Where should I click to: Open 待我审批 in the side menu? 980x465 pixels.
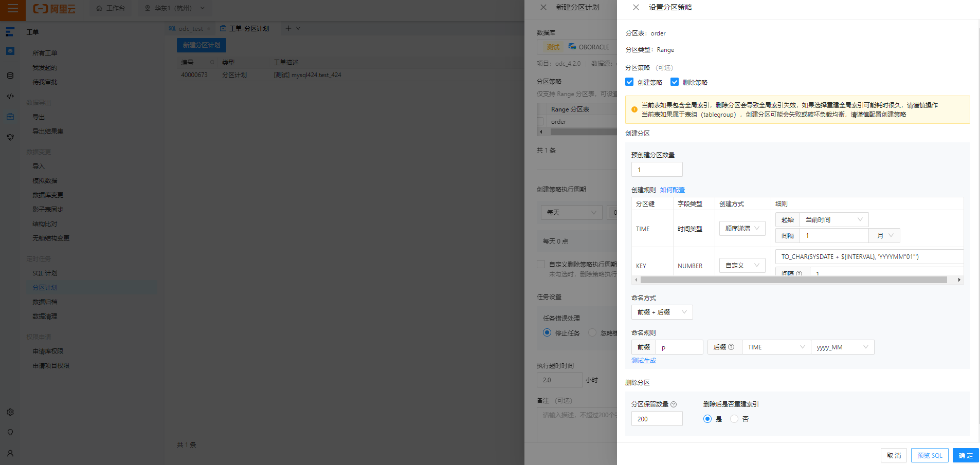pyautogui.click(x=45, y=82)
